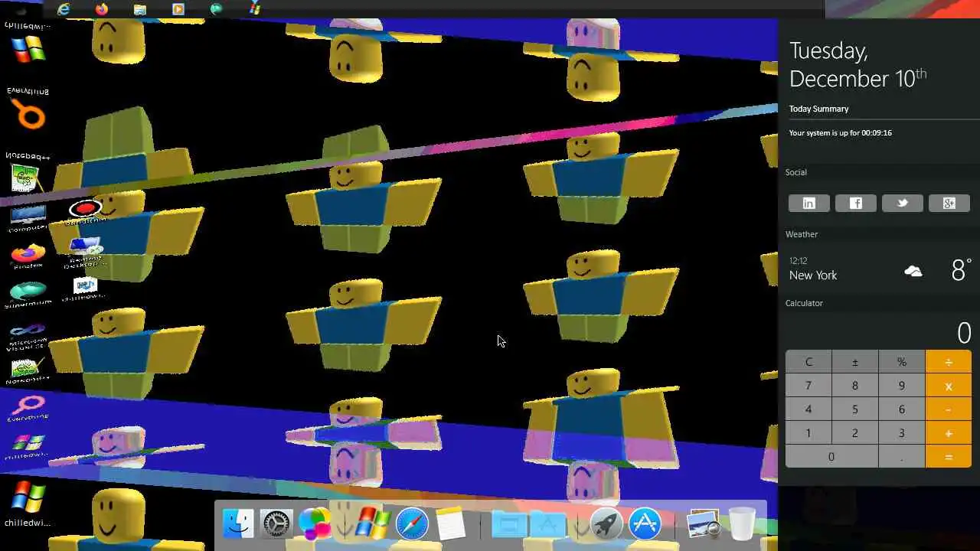The image size is (980, 551).
Task: Open the Preview app dock icon
Action: pos(703,524)
